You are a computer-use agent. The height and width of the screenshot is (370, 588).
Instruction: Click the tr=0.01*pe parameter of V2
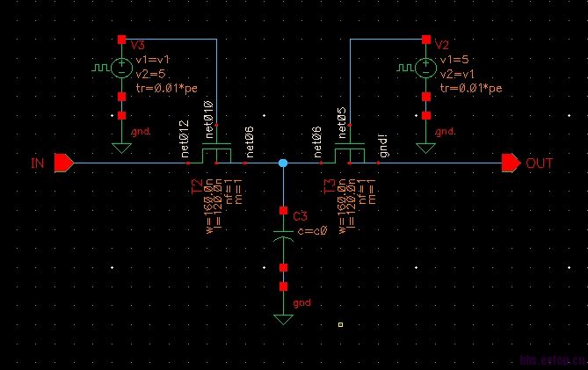click(x=471, y=89)
